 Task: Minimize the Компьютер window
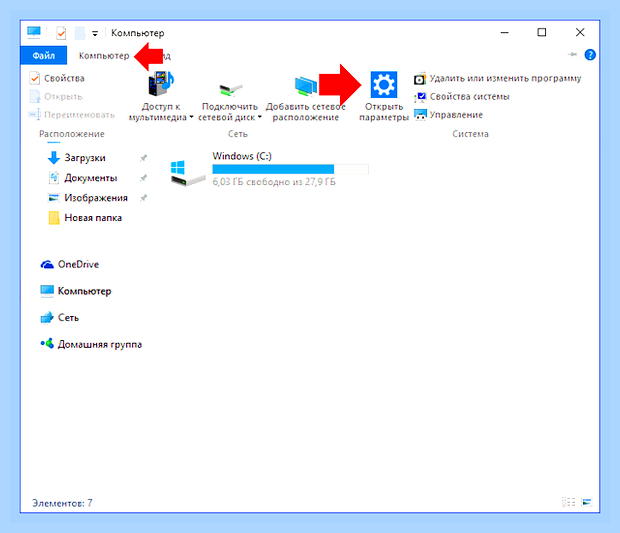point(505,32)
